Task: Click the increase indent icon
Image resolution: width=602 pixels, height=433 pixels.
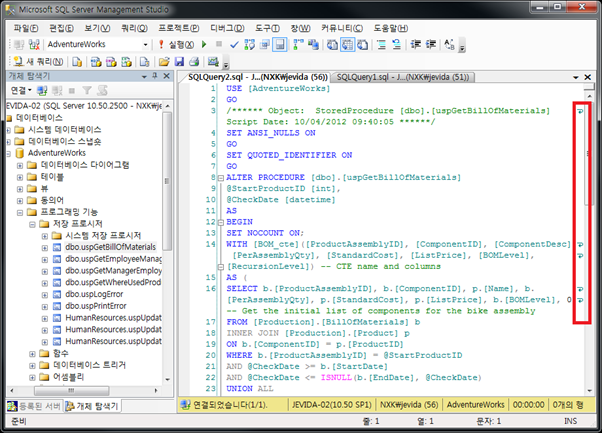Action: coord(431,45)
